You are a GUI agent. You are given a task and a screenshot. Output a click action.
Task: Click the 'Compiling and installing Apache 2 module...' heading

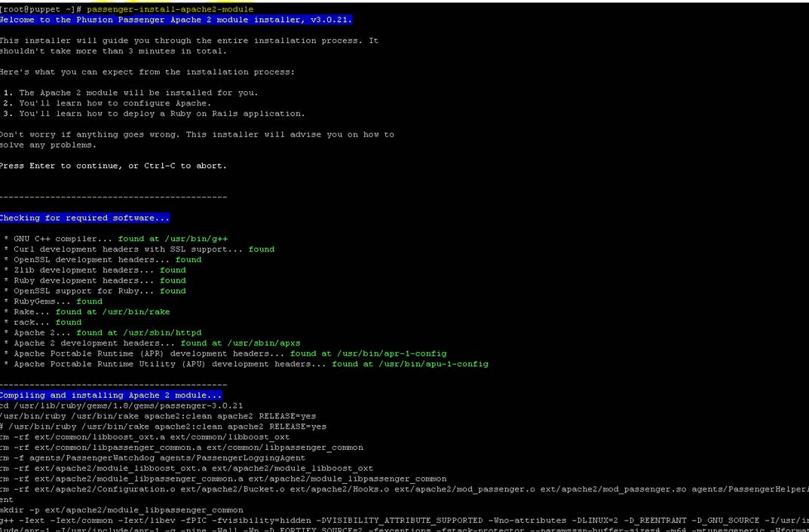coord(111,395)
